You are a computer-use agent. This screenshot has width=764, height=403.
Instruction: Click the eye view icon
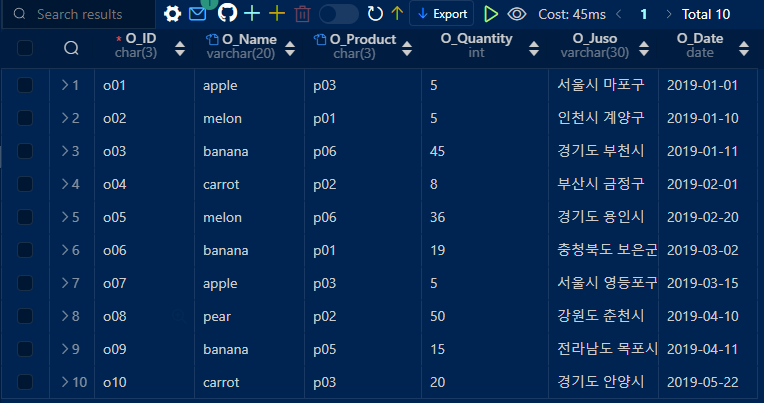pyautogui.click(x=516, y=14)
